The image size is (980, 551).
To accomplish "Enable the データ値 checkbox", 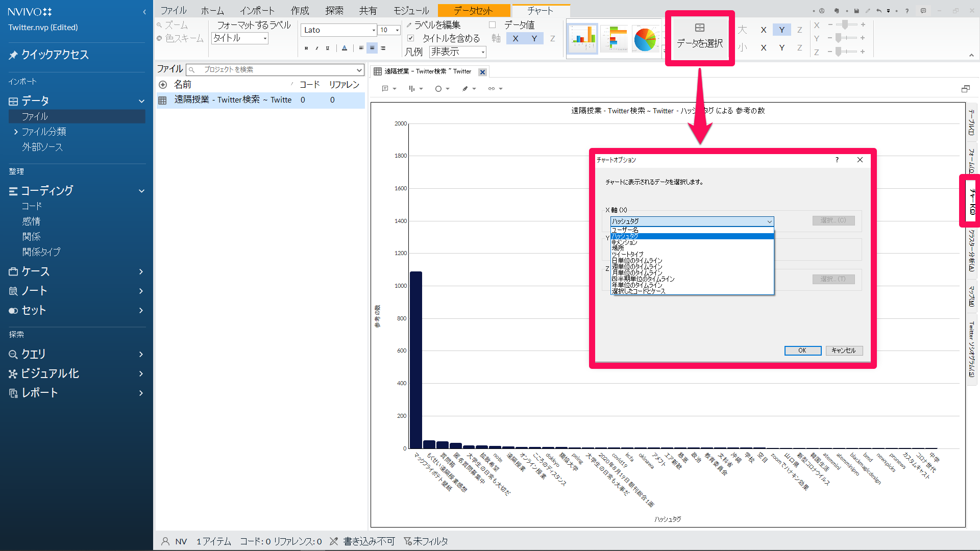I will [x=493, y=24].
